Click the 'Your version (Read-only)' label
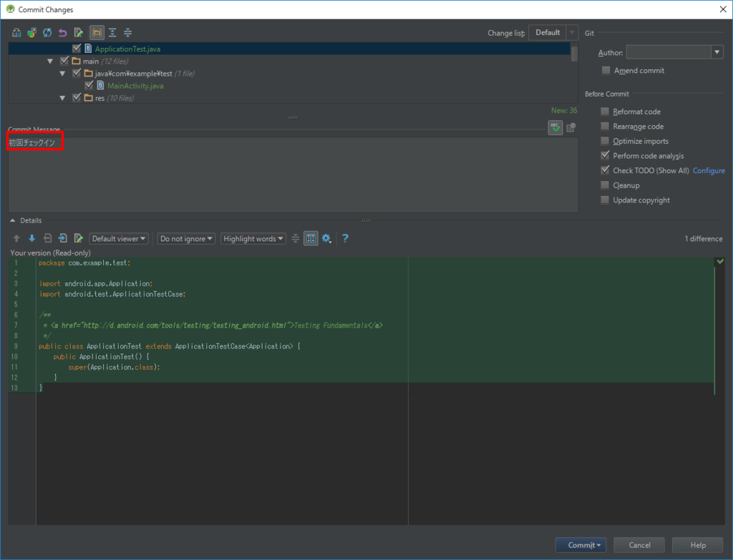This screenshot has width=733, height=560. [51, 252]
